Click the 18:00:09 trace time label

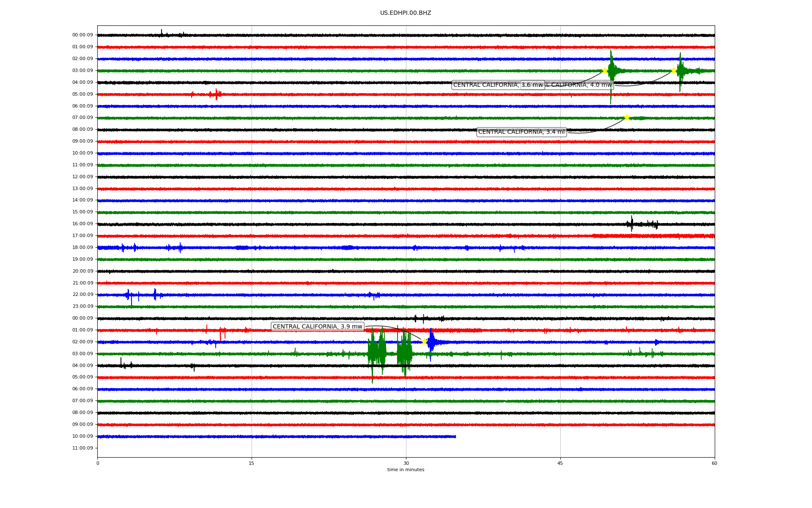click(x=82, y=247)
